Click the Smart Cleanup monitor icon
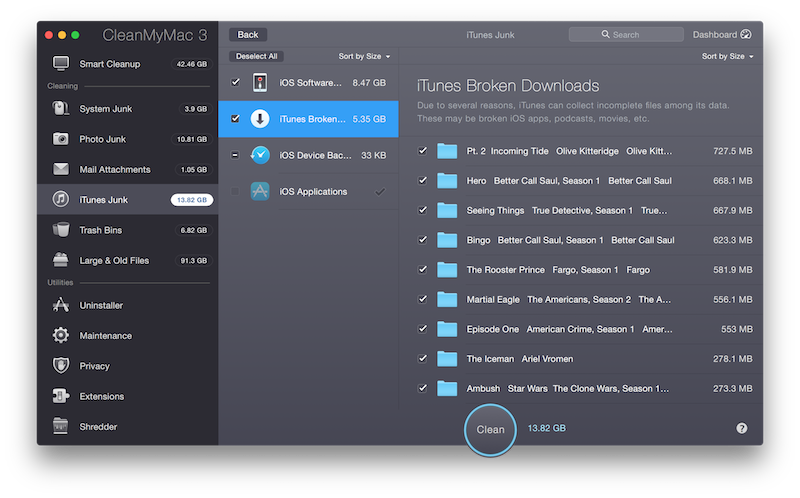 tap(61, 64)
